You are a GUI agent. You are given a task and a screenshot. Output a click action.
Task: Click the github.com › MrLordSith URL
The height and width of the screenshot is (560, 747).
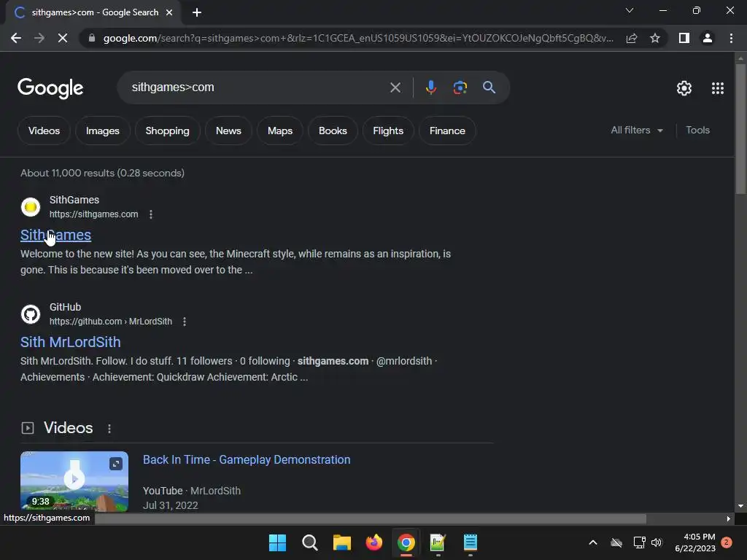pyautogui.click(x=111, y=322)
